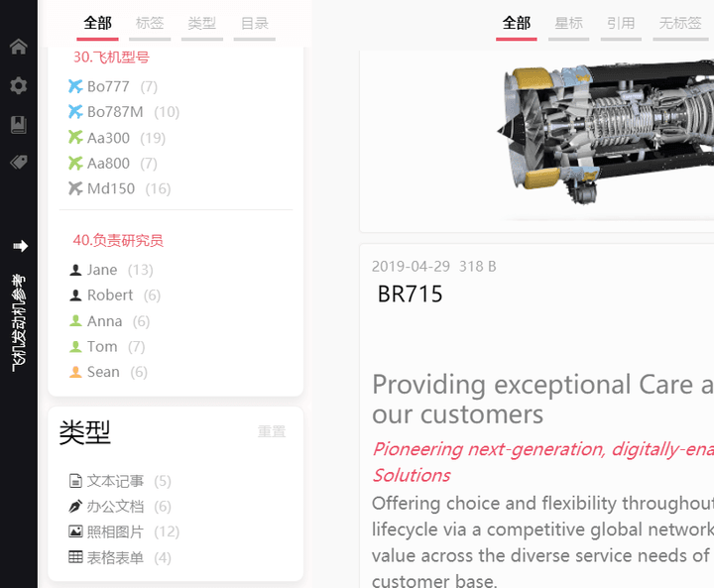Open the home icon in sidebar
Viewport: 714px width, 588px height.
click(19, 47)
